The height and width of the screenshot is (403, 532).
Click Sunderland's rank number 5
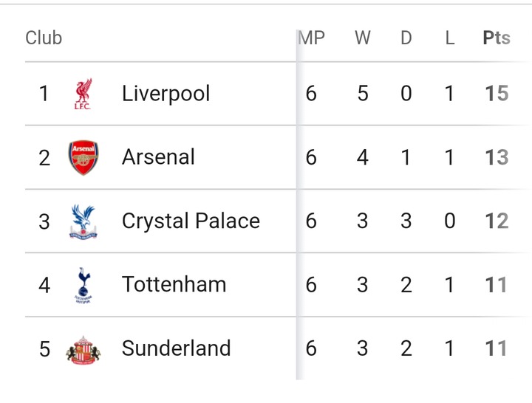44,348
